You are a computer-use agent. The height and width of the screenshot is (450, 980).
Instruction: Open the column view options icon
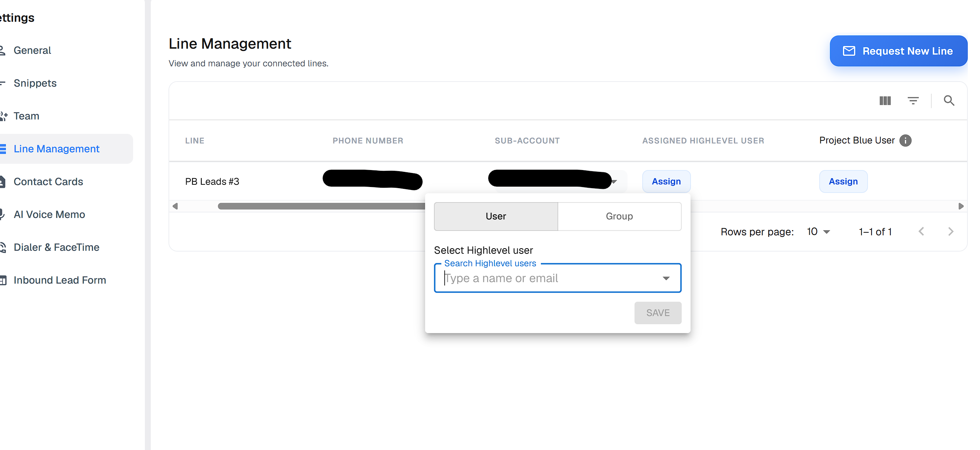pos(885,100)
